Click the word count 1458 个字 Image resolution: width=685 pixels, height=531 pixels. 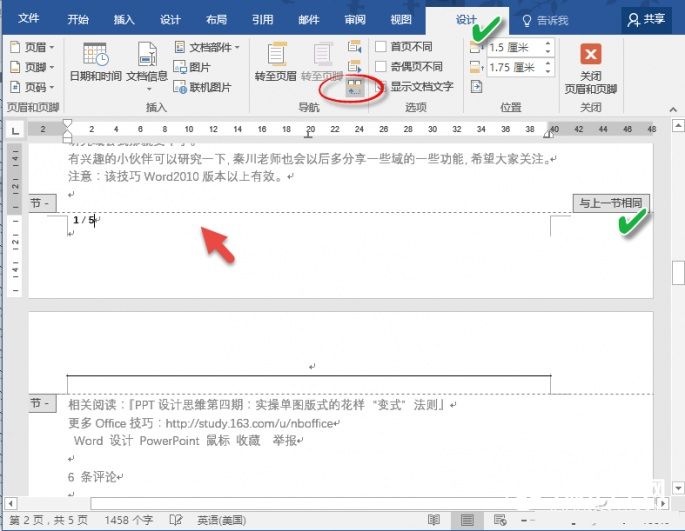tap(128, 520)
